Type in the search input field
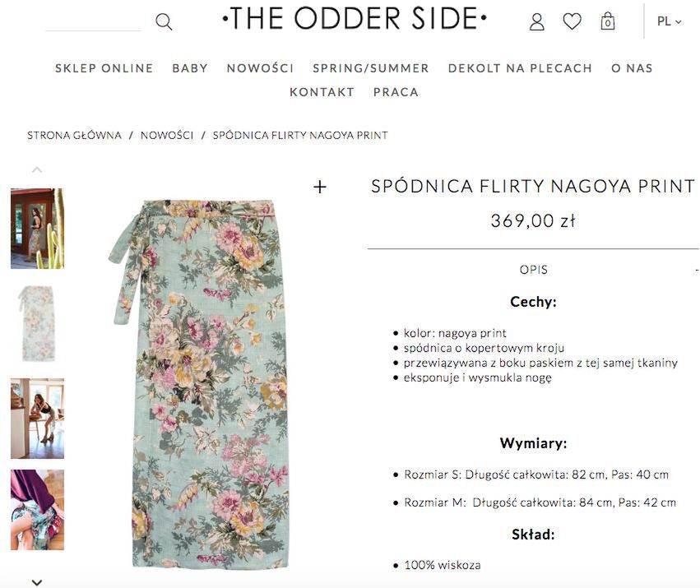The height and width of the screenshot is (588, 700). tap(94, 22)
